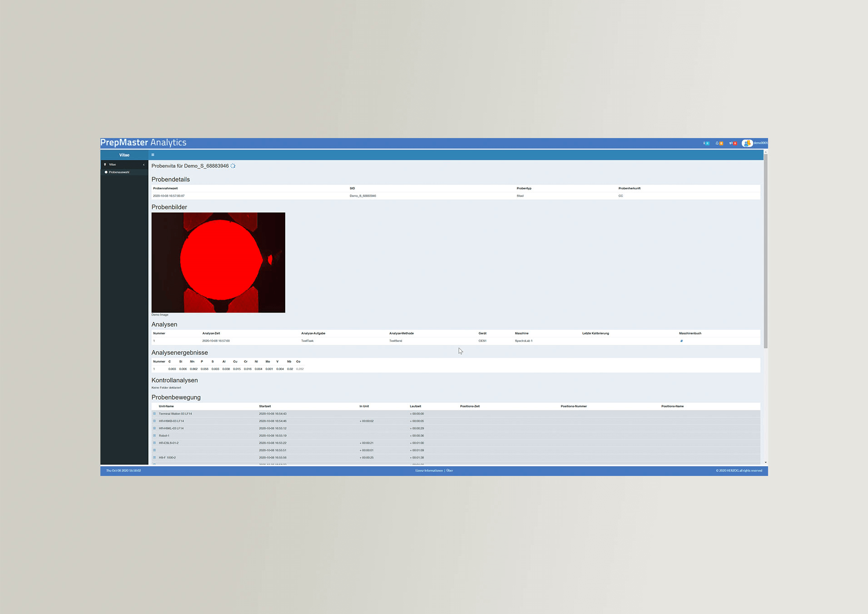Click the Analyse-Zeit column header
Viewport: 868px width, 614px height.
(211, 333)
